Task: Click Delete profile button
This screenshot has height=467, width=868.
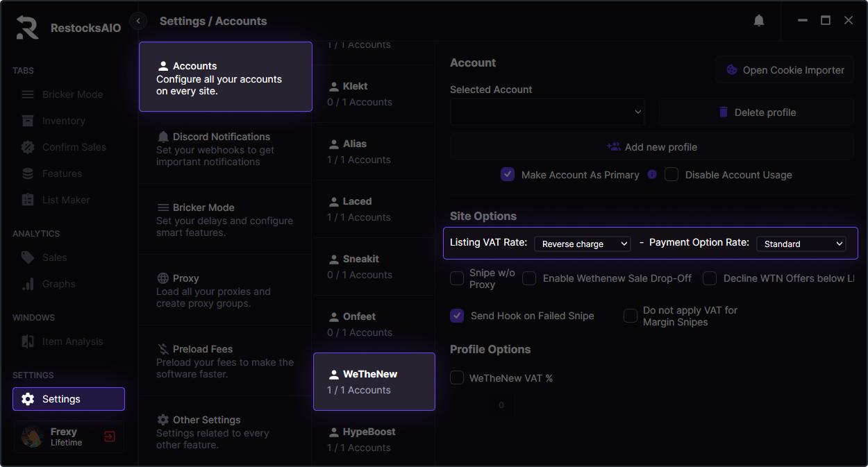Action: pos(757,112)
